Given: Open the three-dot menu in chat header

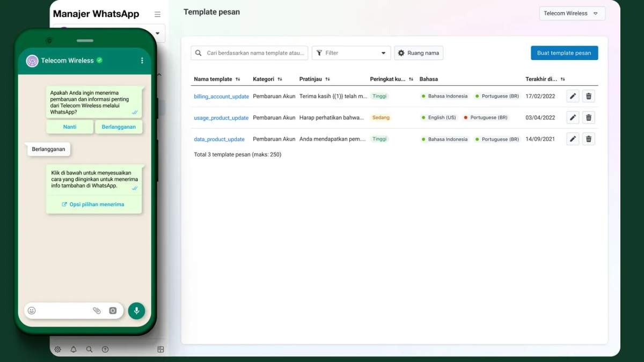Looking at the screenshot, I should 142,61.
